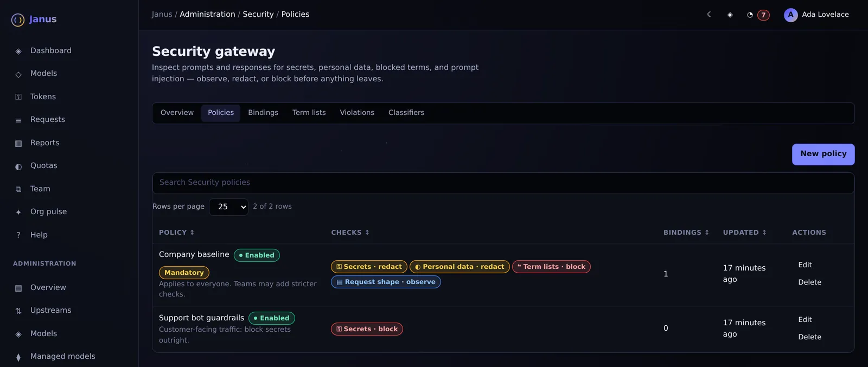The image size is (868, 367).
Task: Click the Team icon in sidebar
Action: 18,189
